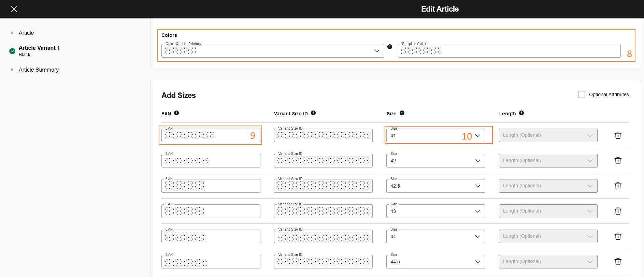644x277 pixels.
Task: Click info icon next to Color Code dropdown
Action: click(x=390, y=47)
